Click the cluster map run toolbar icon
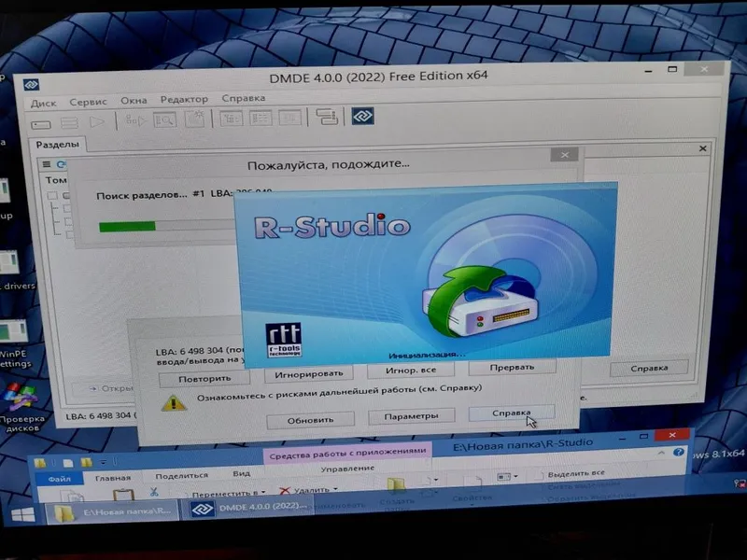The width and height of the screenshot is (747, 560). coord(135,120)
